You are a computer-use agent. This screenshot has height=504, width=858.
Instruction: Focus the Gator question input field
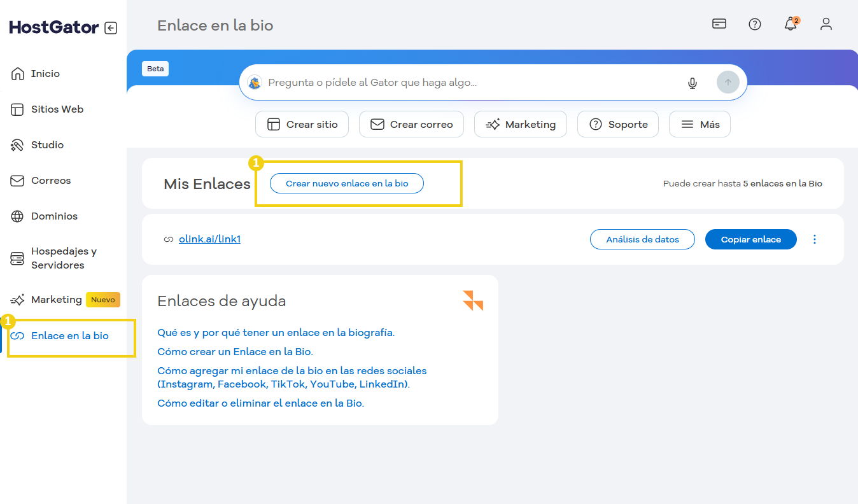(x=471, y=83)
